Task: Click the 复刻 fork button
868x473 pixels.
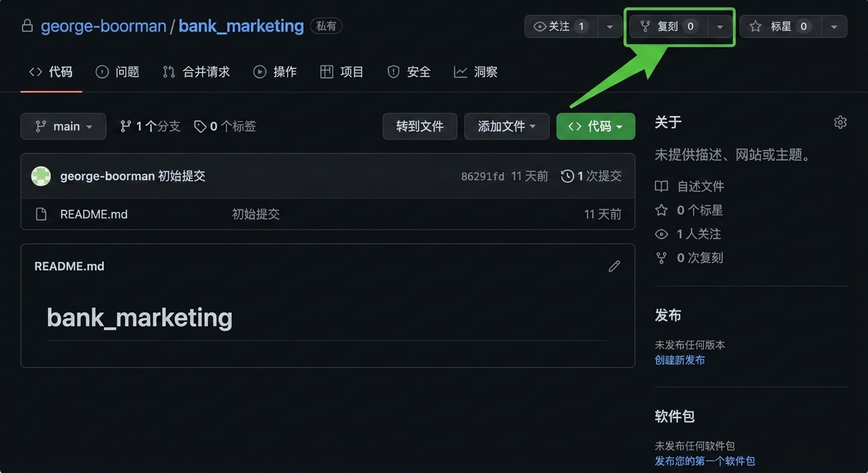Action: coord(668,26)
